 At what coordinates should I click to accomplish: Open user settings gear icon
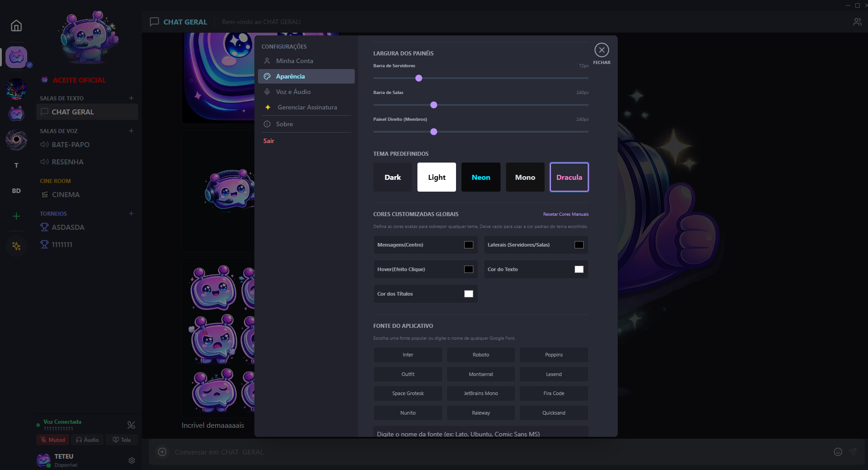(132, 460)
